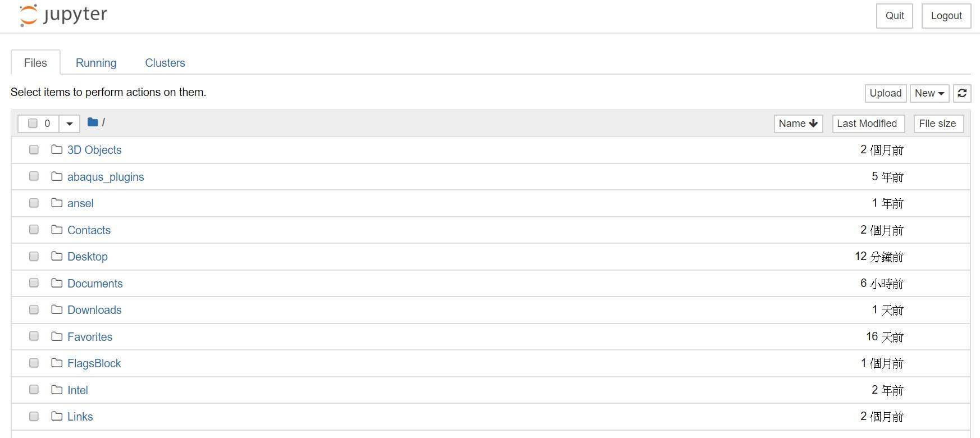Click the root folder breadcrumb icon

click(93, 122)
